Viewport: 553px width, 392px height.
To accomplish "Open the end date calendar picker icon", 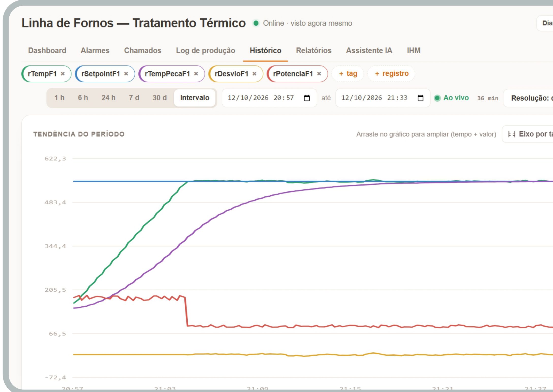I will tap(420, 98).
